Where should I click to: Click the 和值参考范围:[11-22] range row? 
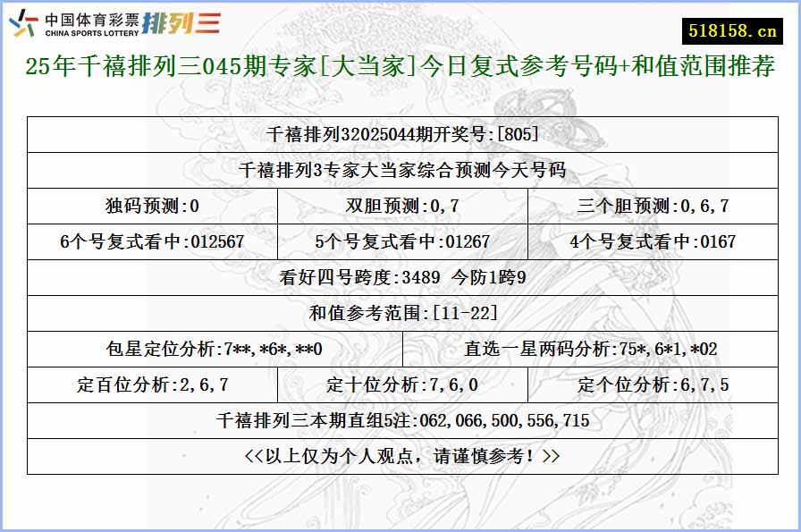400,312
